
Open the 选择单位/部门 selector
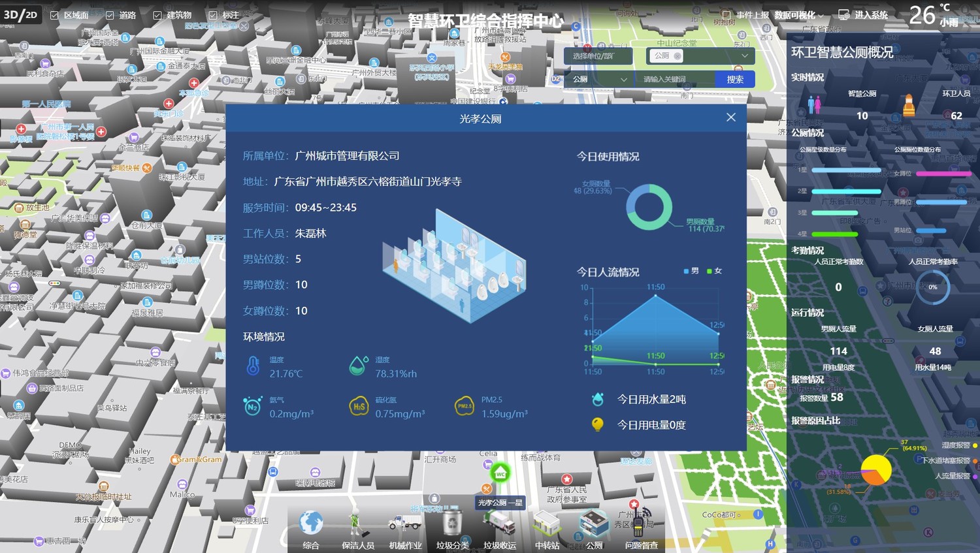click(x=598, y=56)
